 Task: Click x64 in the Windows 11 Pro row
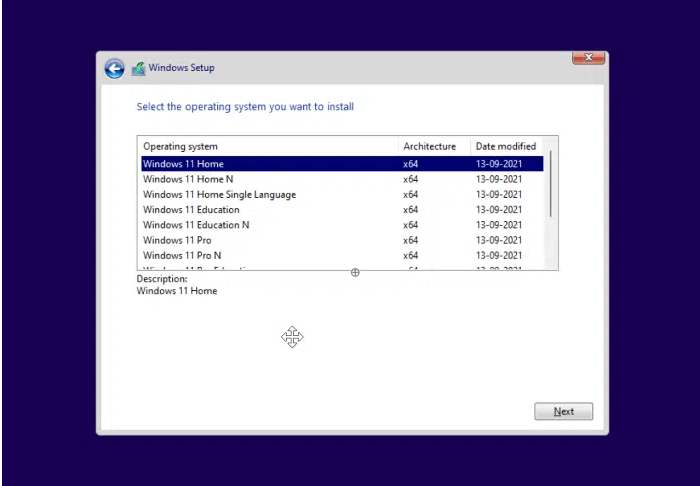(x=410, y=240)
